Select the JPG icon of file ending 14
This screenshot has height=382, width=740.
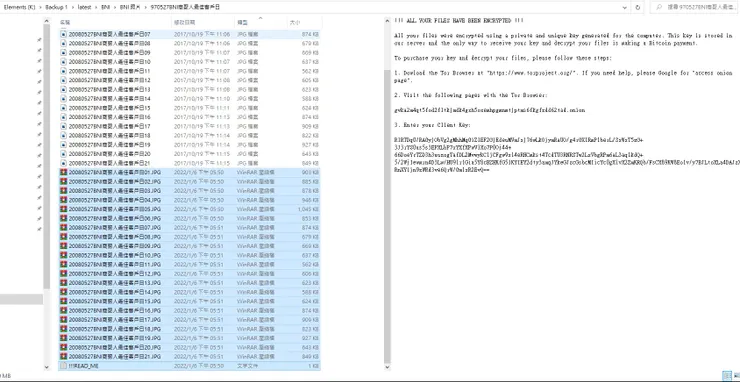coord(64,99)
